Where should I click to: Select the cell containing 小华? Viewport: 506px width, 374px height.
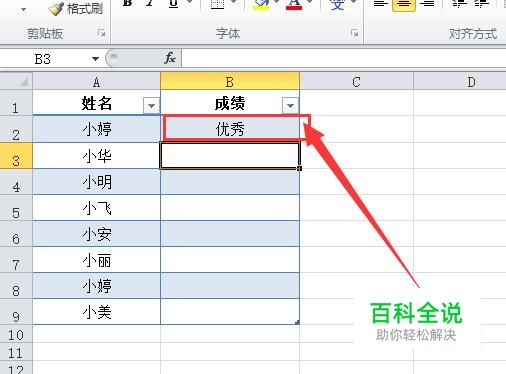pyautogui.click(x=96, y=156)
